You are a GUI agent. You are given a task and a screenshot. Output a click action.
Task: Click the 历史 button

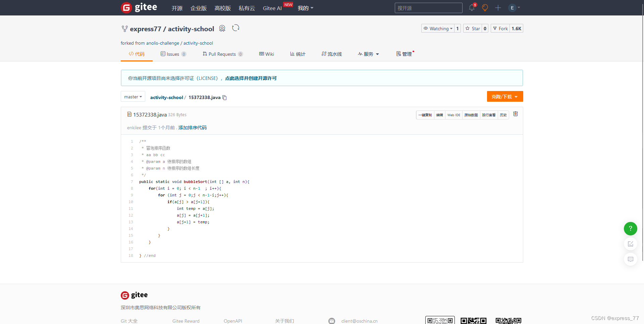click(503, 115)
